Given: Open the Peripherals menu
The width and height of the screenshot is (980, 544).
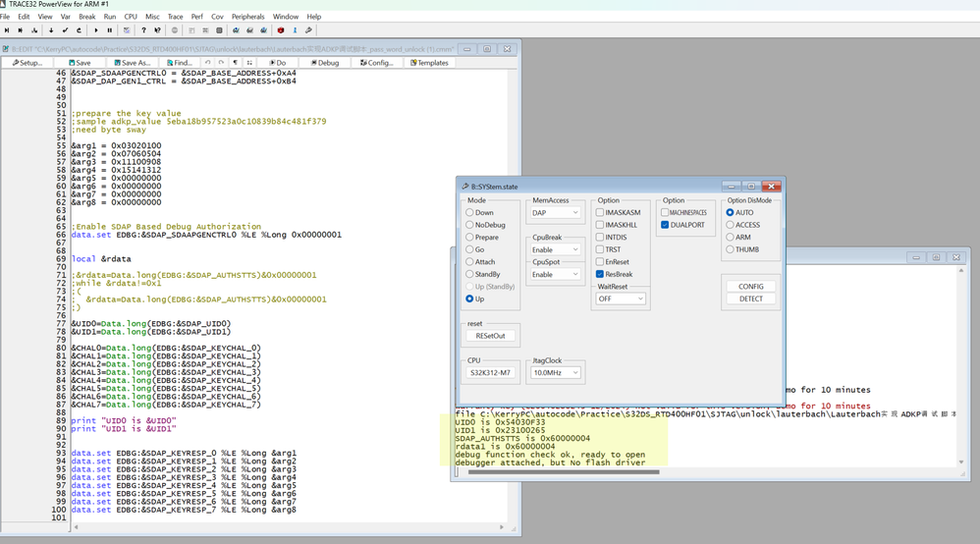Looking at the screenshot, I should pyautogui.click(x=248, y=17).
